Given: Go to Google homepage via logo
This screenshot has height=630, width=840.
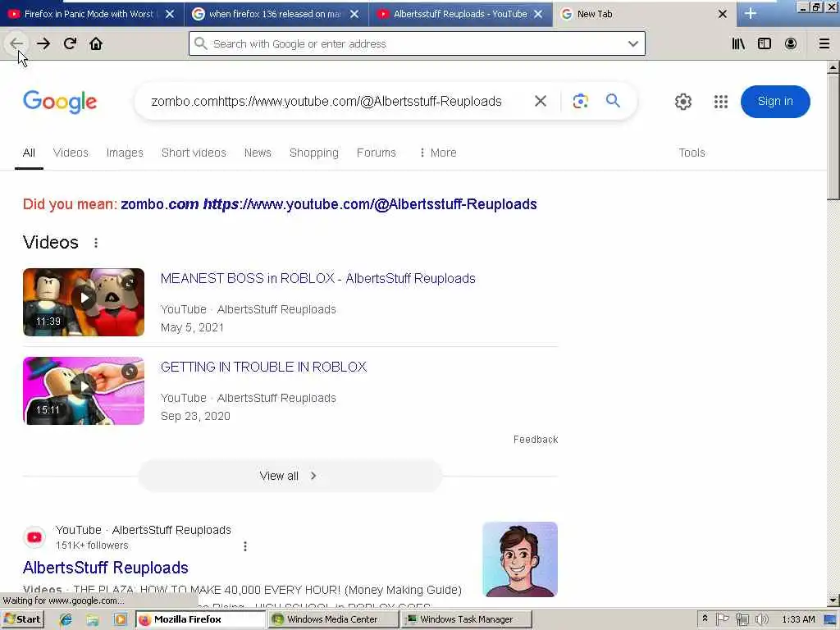Looking at the screenshot, I should [60, 101].
